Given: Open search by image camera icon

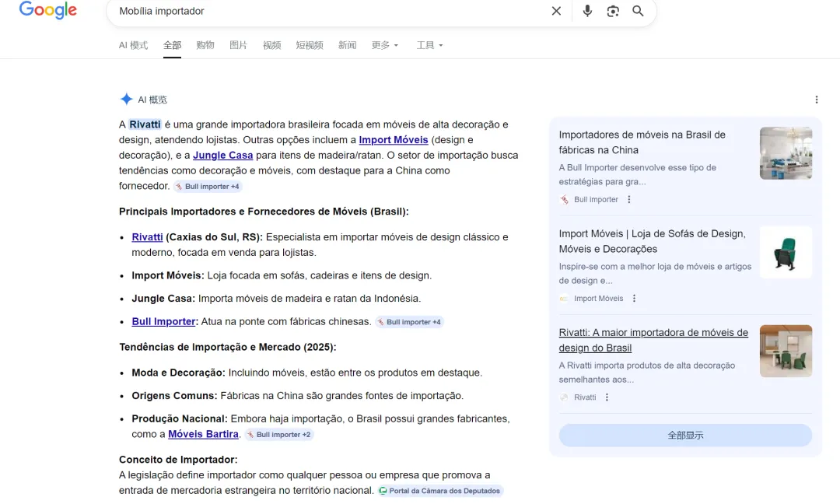Looking at the screenshot, I should pyautogui.click(x=613, y=11).
